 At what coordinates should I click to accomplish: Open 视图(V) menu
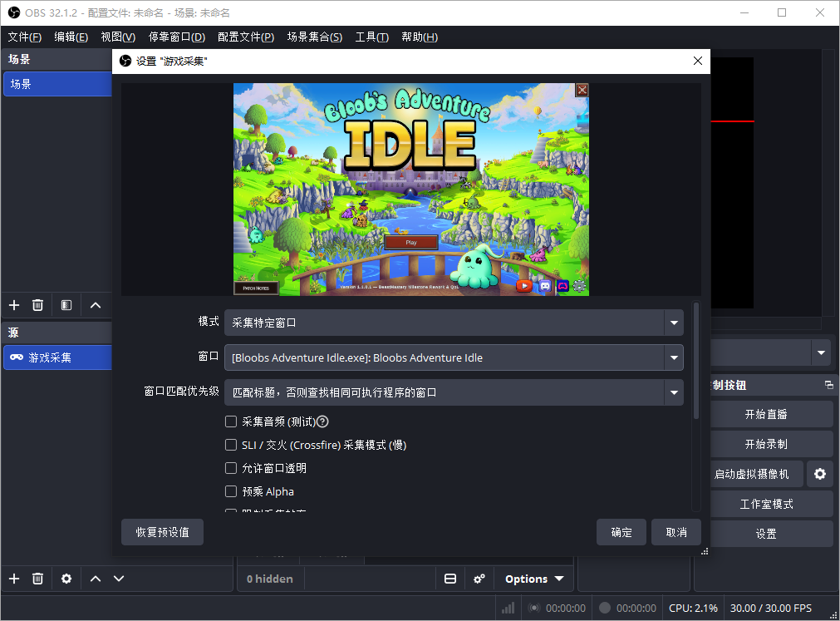point(118,37)
